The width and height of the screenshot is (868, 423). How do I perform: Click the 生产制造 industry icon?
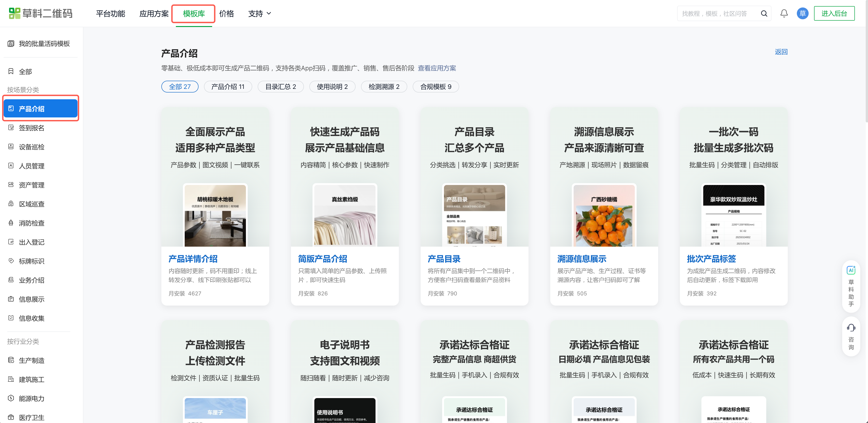[x=11, y=360]
